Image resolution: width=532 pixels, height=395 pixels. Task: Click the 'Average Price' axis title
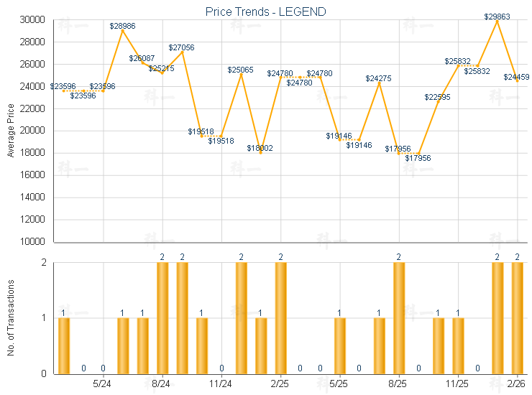(11, 130)
